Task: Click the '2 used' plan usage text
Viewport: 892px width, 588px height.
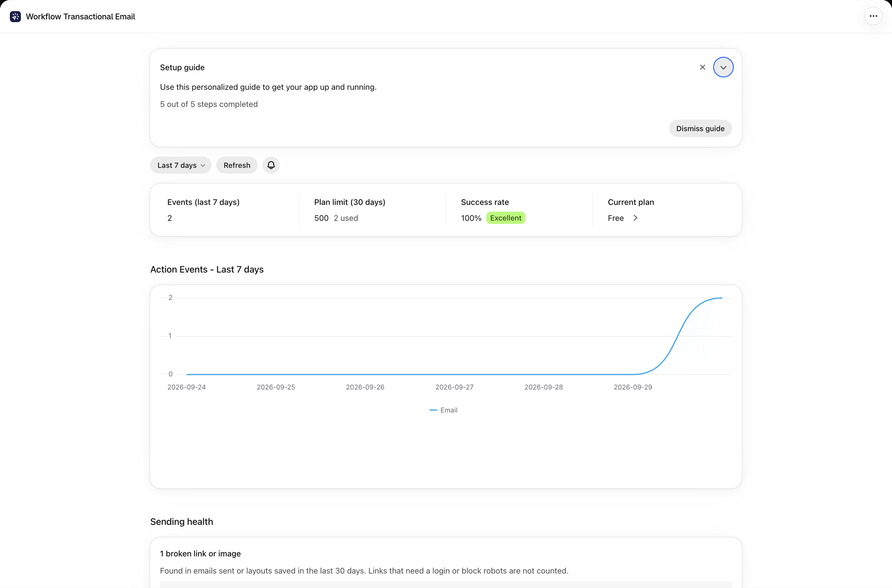Action: click(346, 218)
